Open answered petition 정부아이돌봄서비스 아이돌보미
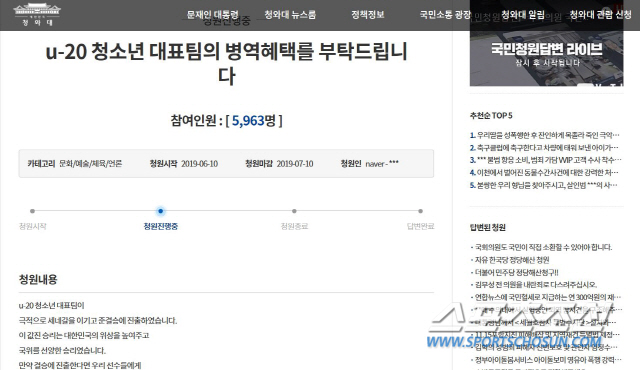 548,360
